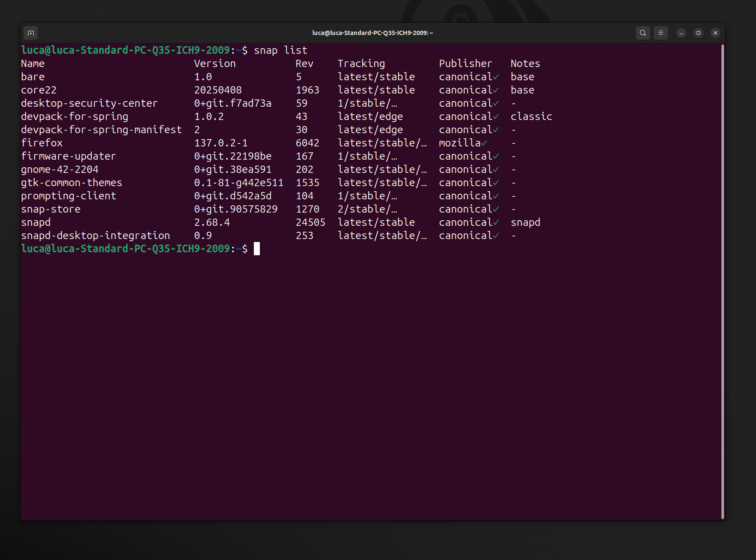Click 'latest/edge' tracking for devpack-for-spring

tap(370, 117)
